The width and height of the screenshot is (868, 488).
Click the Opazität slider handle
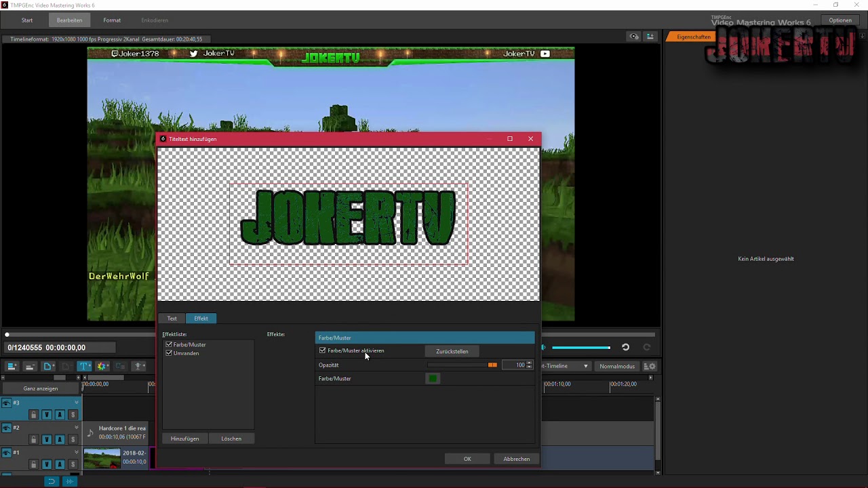[x=492, y=365]
